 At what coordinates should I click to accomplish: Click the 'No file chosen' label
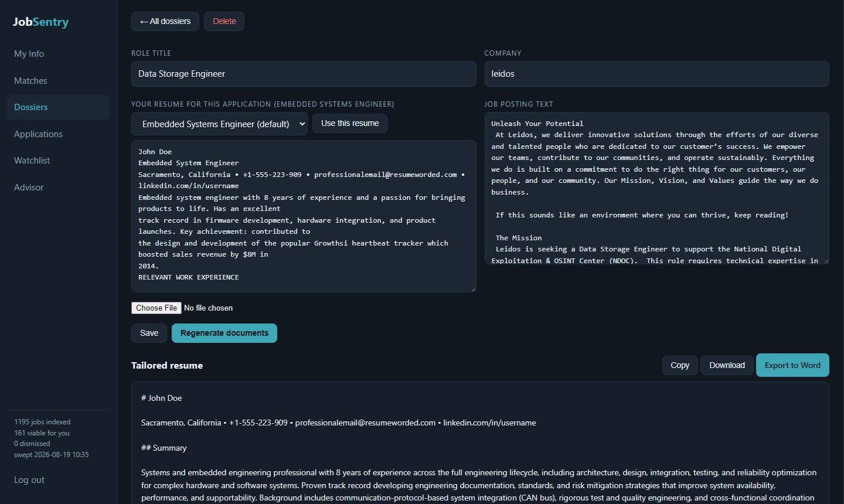point(208,308)
